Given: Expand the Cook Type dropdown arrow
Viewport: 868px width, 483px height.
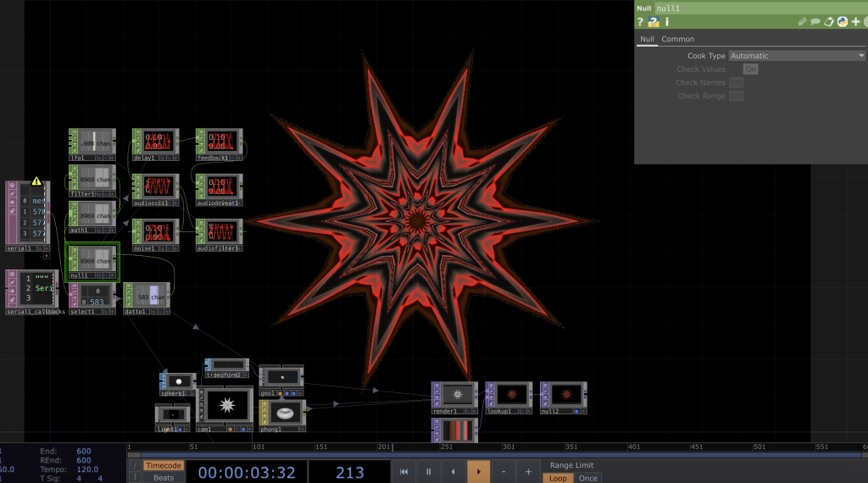Looking at the screenshot, I should pos(861,56).
